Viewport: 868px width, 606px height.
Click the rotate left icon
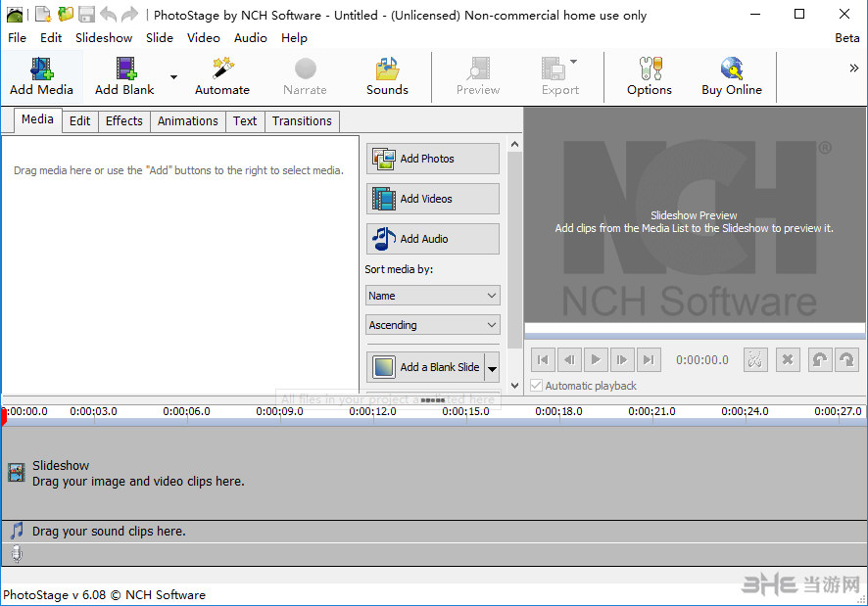coord(820,360)
